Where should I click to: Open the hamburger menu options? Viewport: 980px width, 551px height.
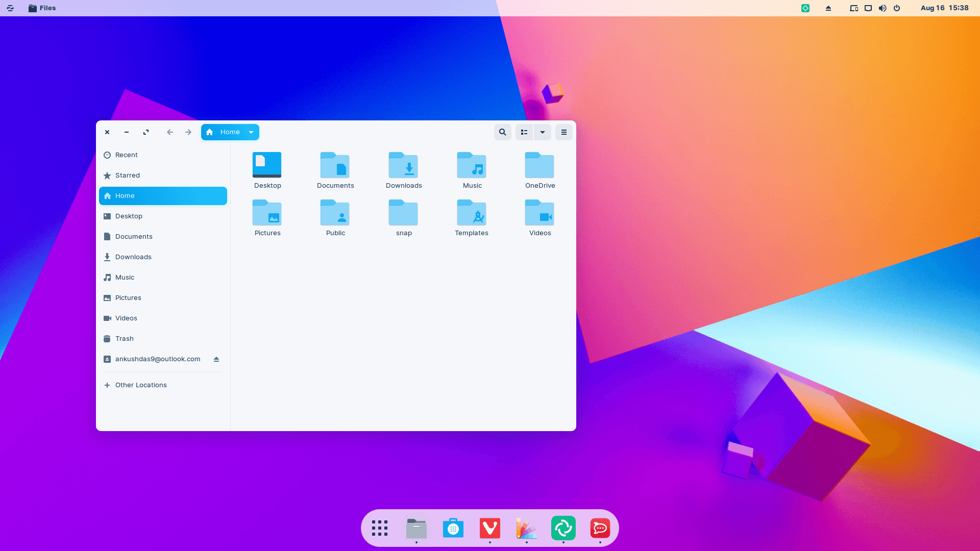pyautogui.click(x=564, y=132)
